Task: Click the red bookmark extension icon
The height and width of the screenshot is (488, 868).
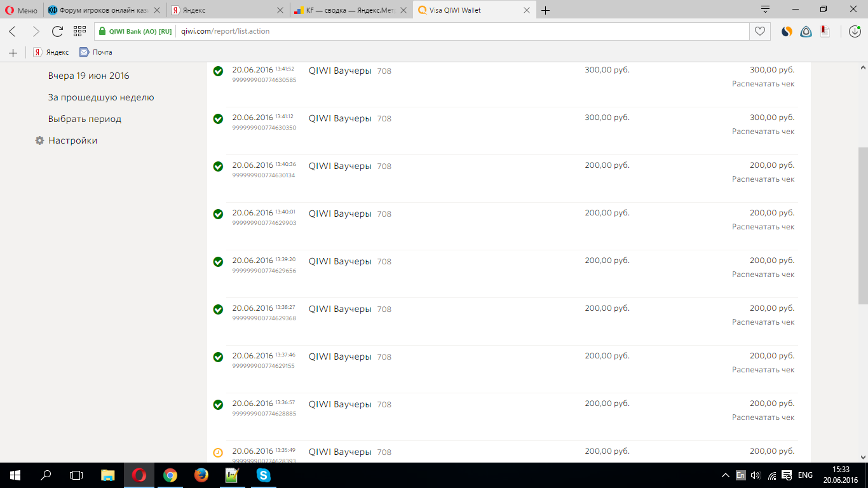Action: point(825,30)
